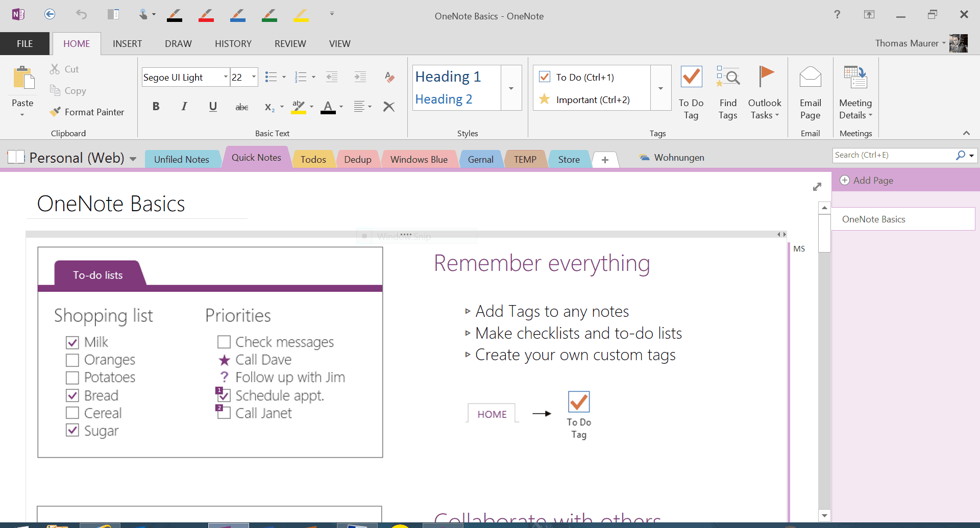Viewport: 980px width, 528px height.
Task: Open Meeting Details
Action: pos(855,93)
